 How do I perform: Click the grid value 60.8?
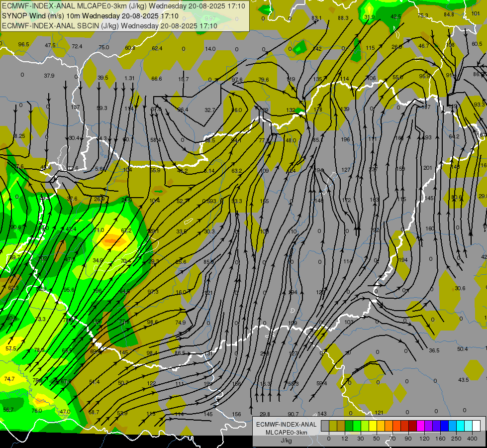click(130, 48)
